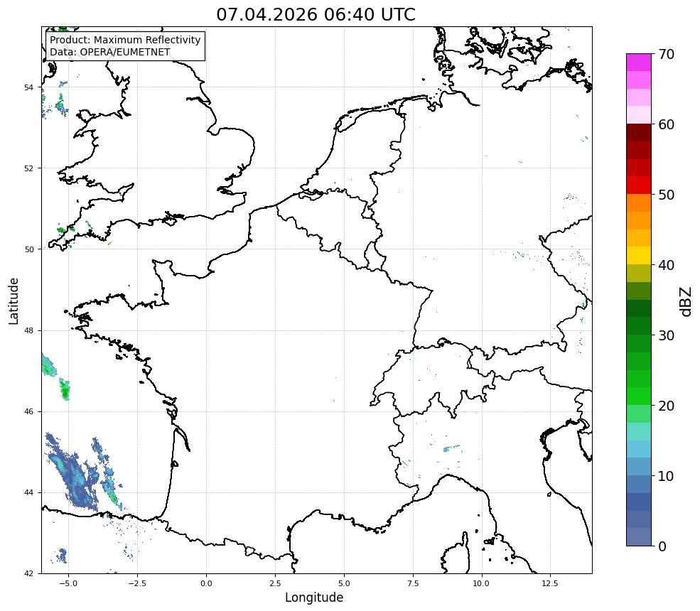Click longitude tick label 7.5

point(413,583)
